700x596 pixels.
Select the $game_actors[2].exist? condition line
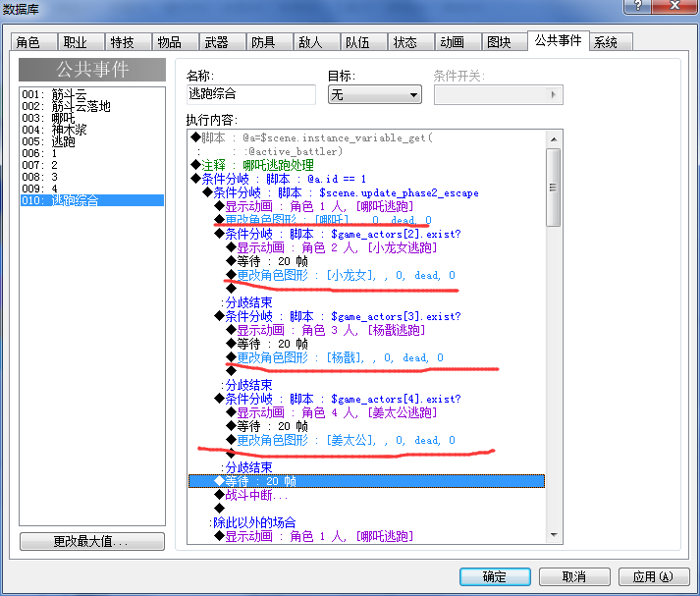[x=366, y=234]
